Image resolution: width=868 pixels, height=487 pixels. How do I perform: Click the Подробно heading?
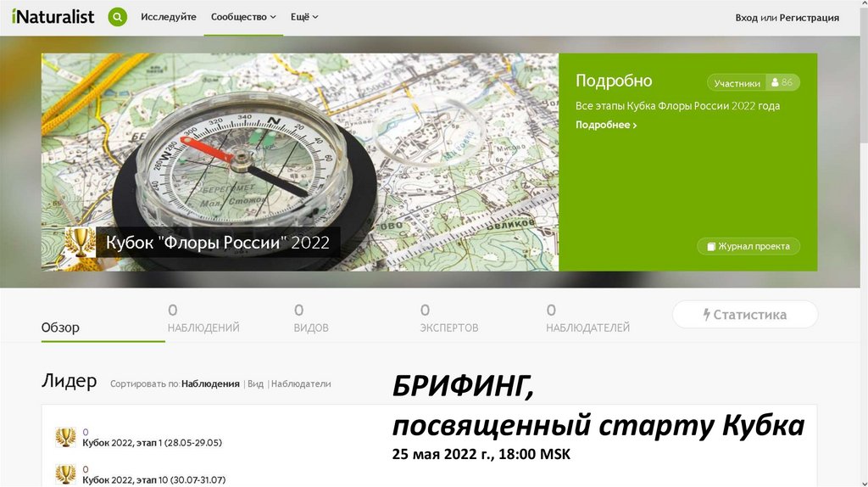tap(614, 81)
